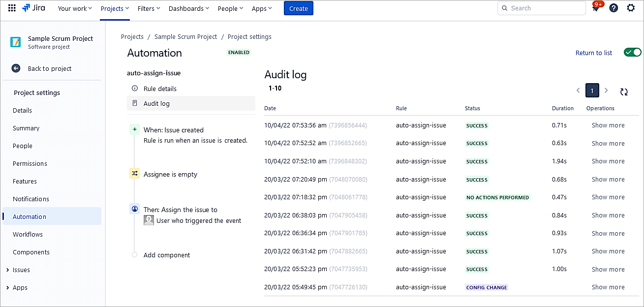Select the Assignee is empty condition icon

(x=135, y=174)
